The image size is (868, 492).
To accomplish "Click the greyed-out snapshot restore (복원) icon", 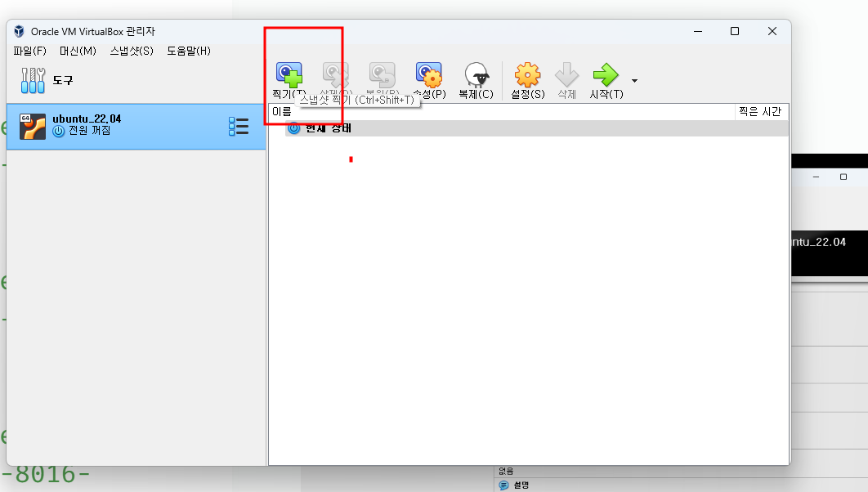I will click(382, 75).
